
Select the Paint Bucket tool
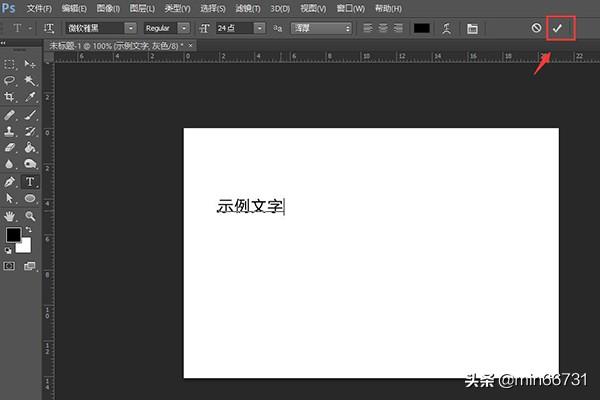30,147
